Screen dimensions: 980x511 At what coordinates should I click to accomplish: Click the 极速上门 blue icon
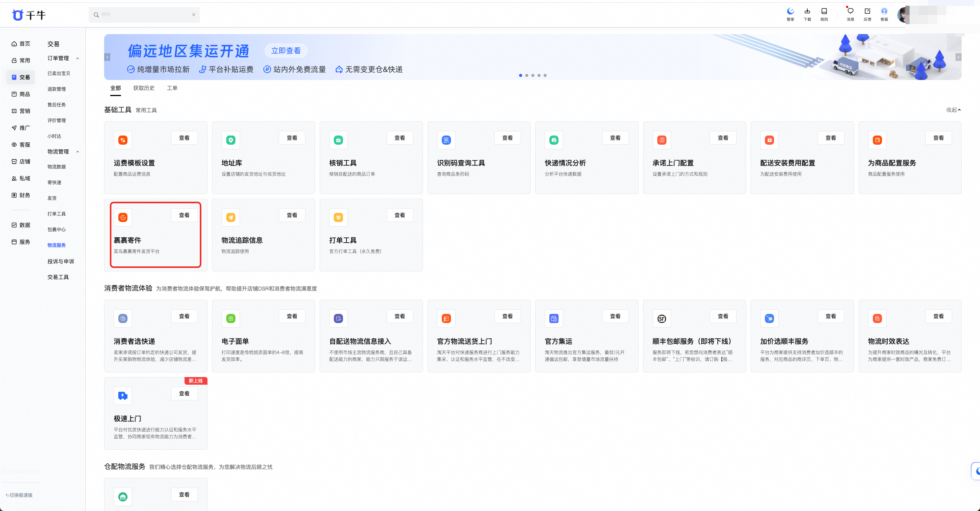tap(123, 396)
